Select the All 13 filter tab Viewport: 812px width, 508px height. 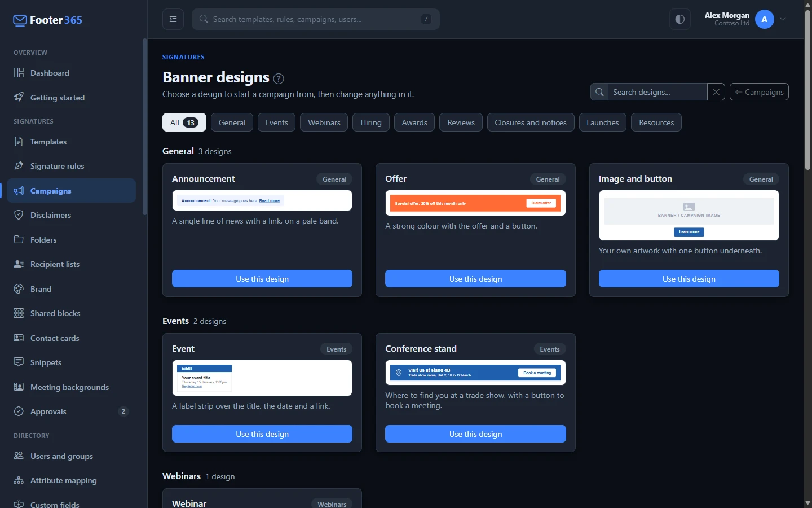pos(184,122)
